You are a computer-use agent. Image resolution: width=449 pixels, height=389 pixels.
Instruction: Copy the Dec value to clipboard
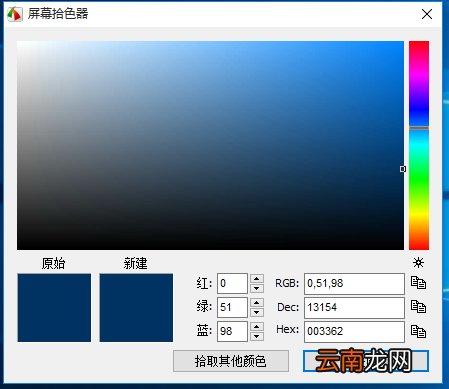click(418, 307)
